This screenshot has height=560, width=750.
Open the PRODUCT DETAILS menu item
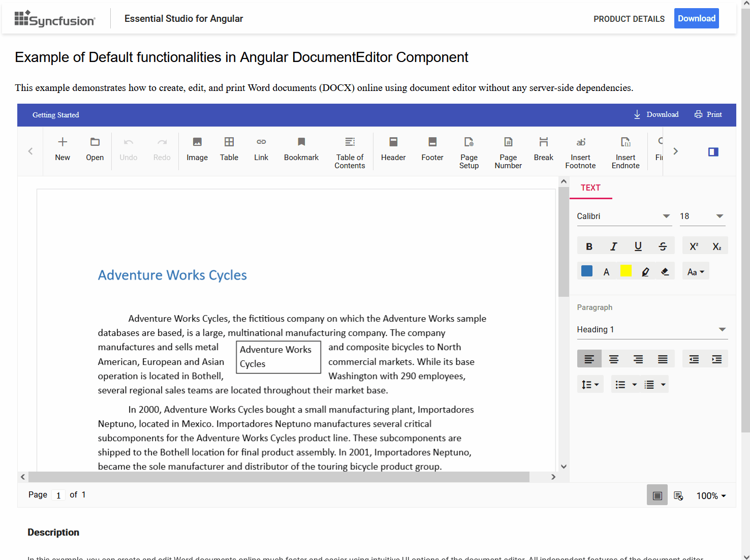click(629, 19)
